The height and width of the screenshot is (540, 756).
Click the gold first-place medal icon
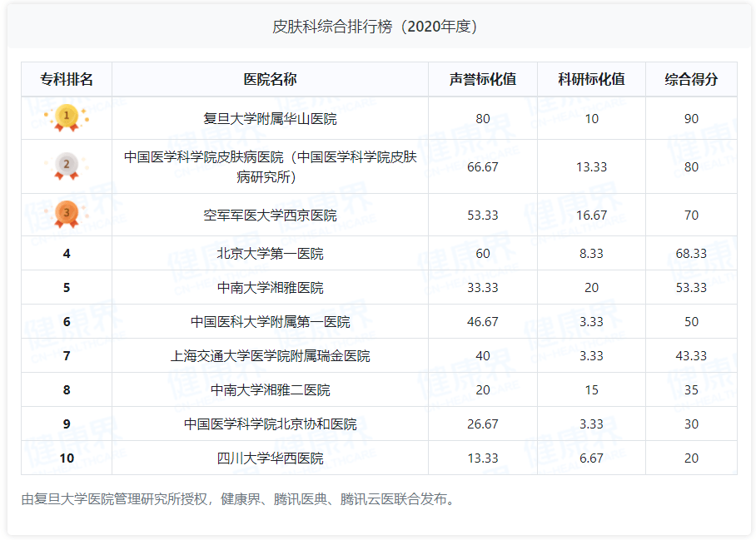67,117
